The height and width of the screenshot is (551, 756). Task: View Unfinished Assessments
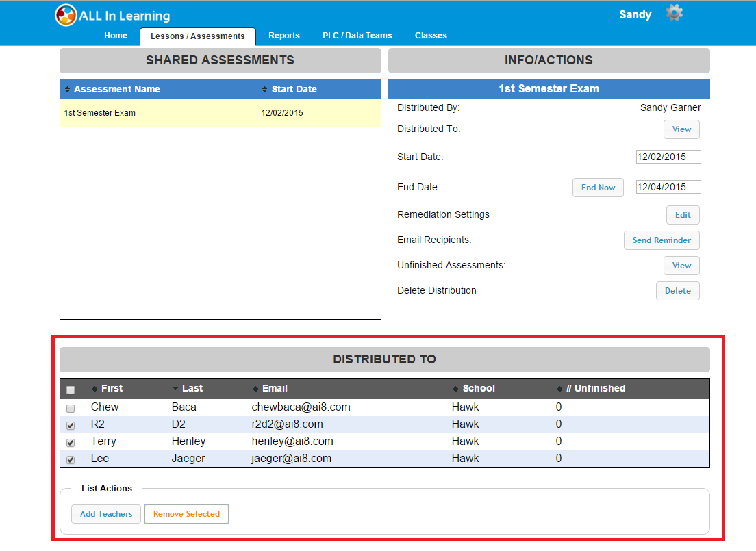[x=681, y=266]
